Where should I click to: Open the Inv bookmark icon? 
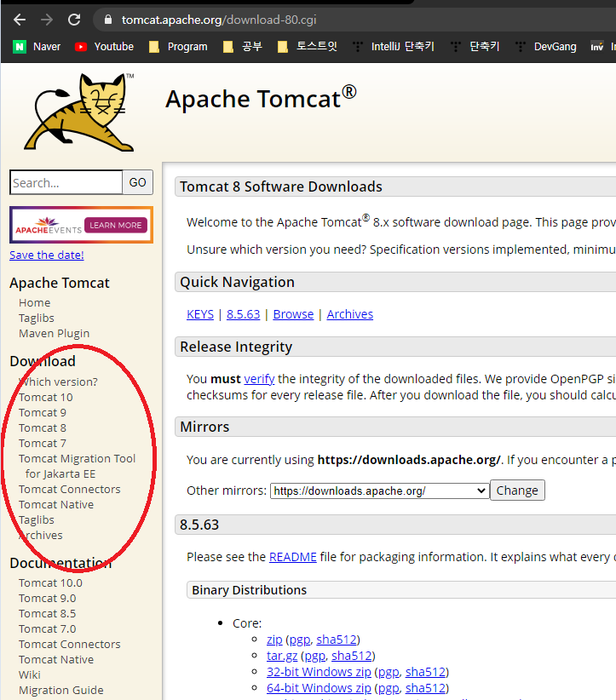pyautogui.click(x=596, y=47)
